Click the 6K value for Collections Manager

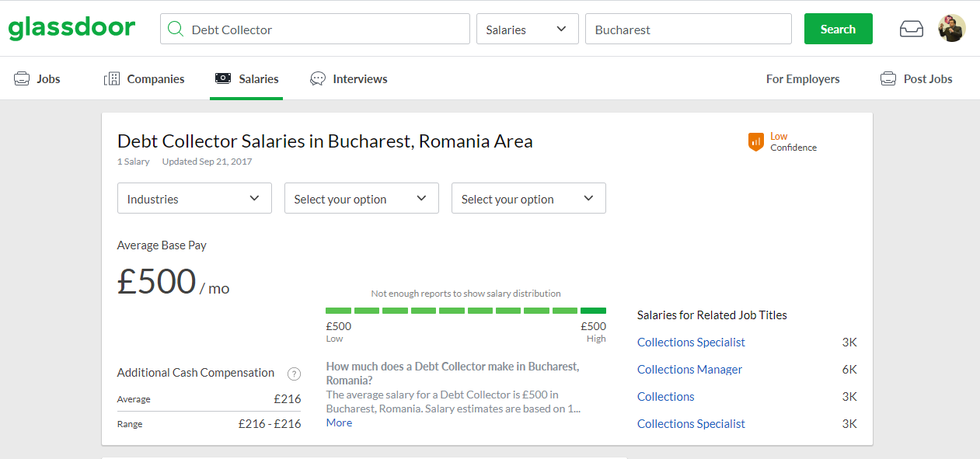849,370
